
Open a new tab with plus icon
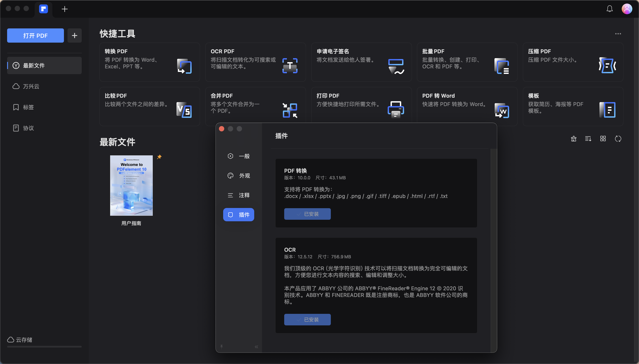65,9
